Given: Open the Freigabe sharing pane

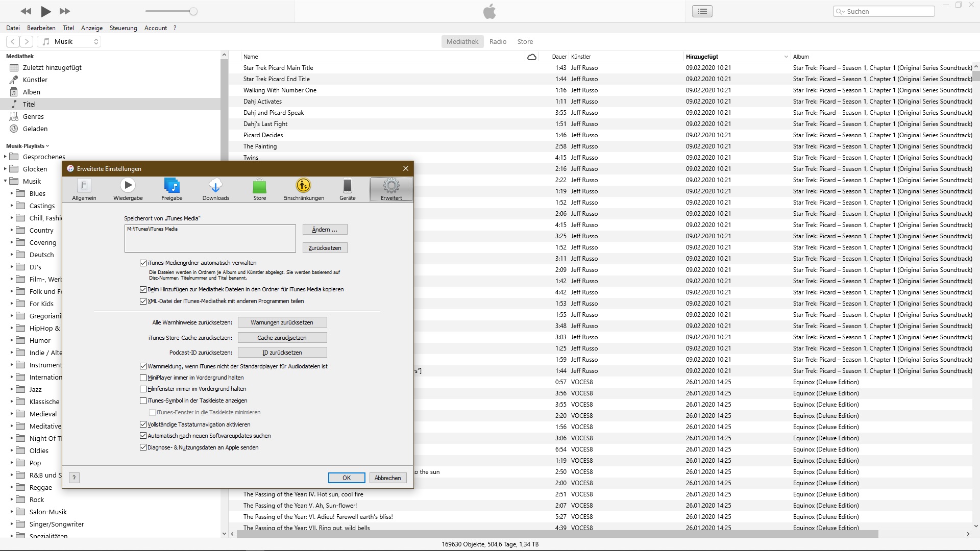Looking at the screenshot, I should tap(172, 189).
